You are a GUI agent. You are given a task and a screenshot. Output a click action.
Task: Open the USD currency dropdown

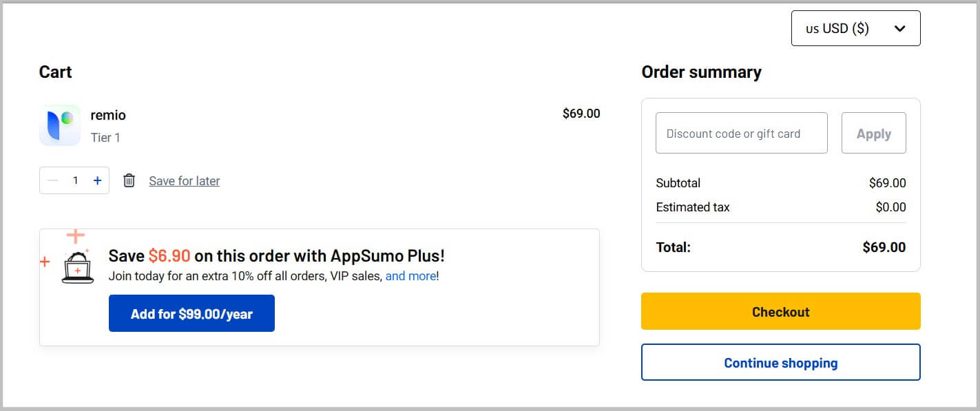855,28
